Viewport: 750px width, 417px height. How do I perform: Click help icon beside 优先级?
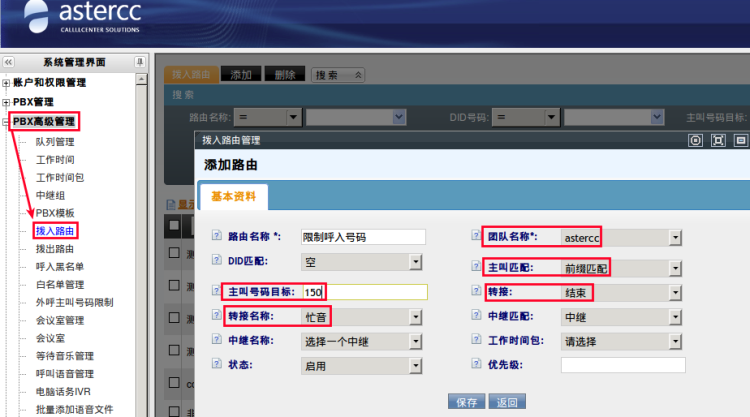pos(476,363)
